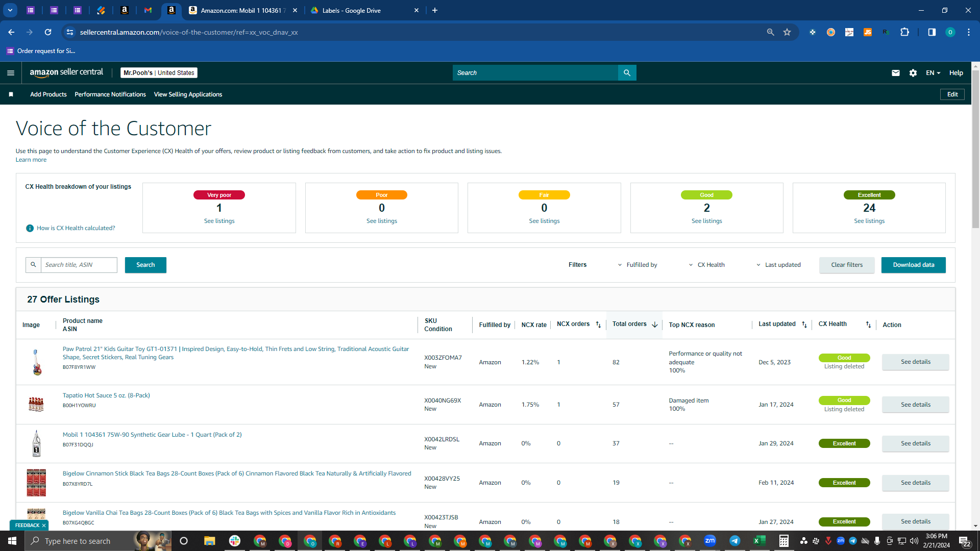The height and width of the screenshot is (551, 980).
Task: Open Performance Notifications menu item
Action: (x=110, y=94)
